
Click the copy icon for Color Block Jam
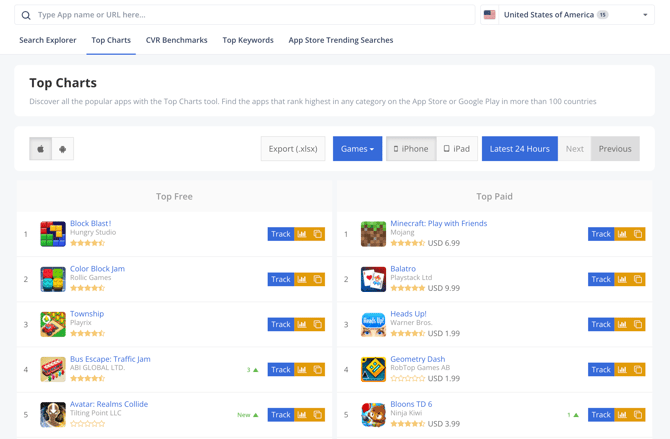318,279
